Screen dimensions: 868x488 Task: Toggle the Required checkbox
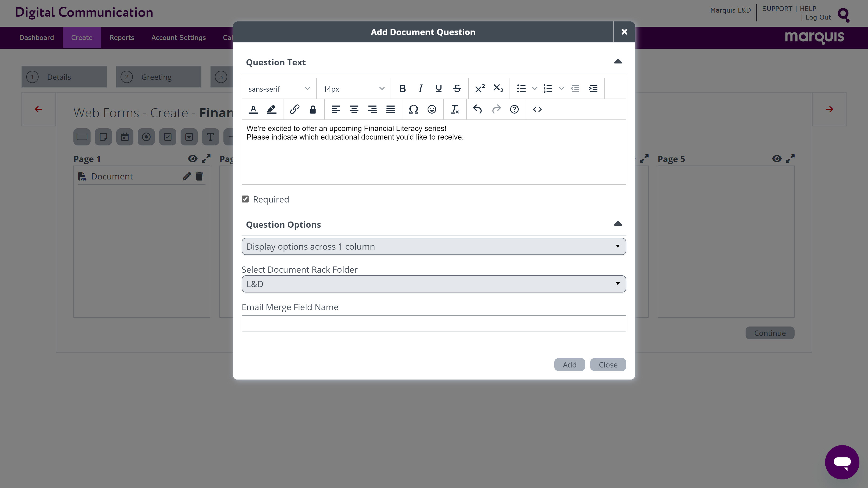tap(245, 199)
